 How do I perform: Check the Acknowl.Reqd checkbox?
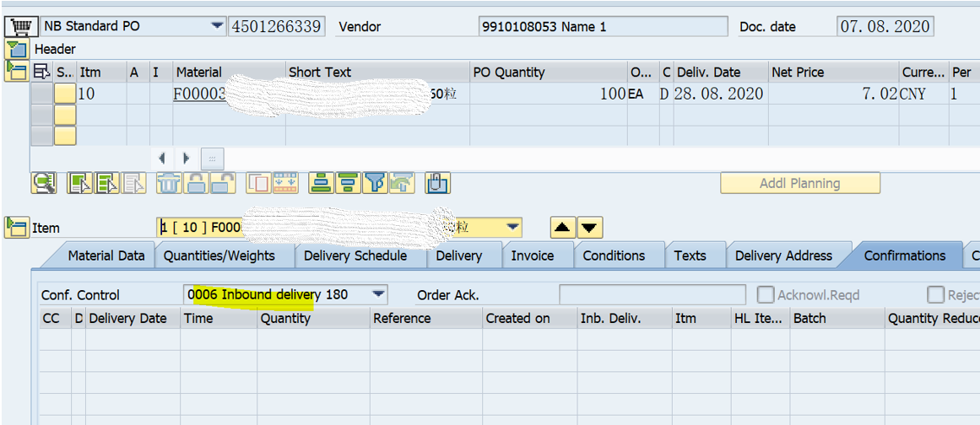pos(765,294)
